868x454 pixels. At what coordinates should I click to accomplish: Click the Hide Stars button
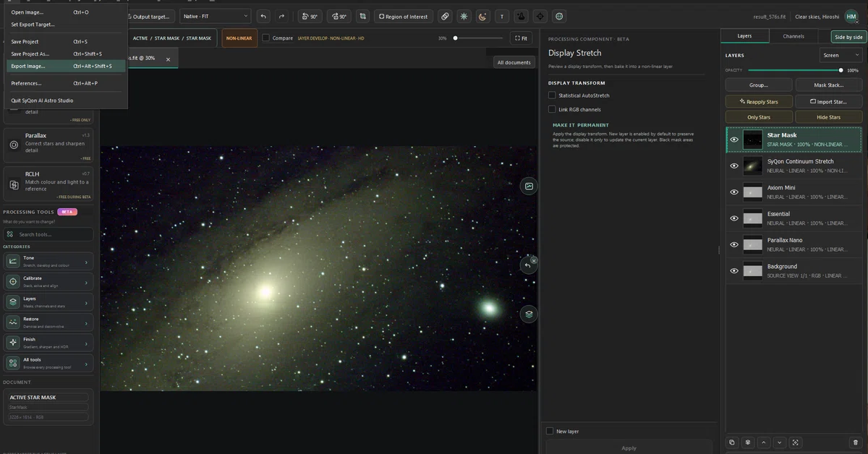(x=829, y=117)
